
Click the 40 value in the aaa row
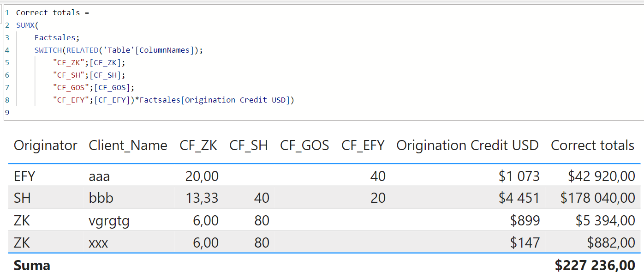(378, 176)
